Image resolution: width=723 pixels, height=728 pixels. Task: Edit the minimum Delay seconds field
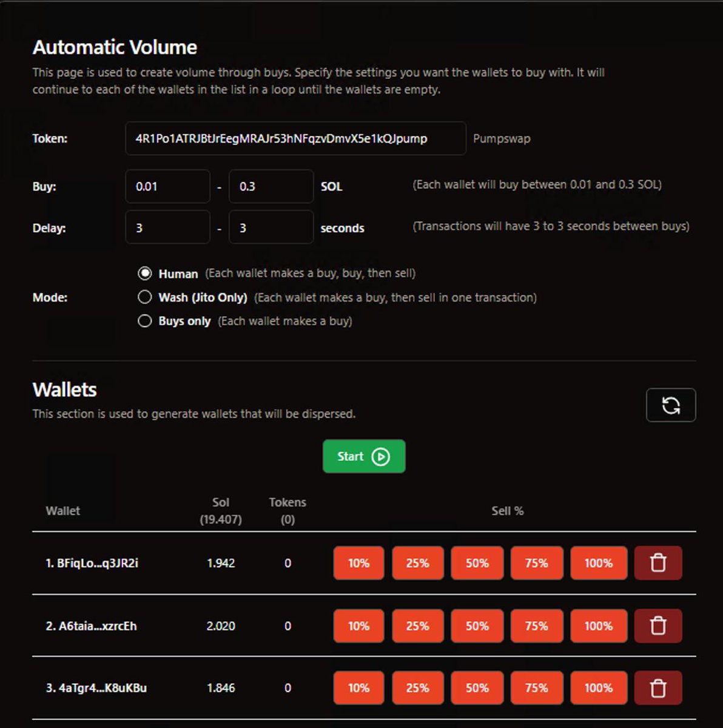pos(167,227)
